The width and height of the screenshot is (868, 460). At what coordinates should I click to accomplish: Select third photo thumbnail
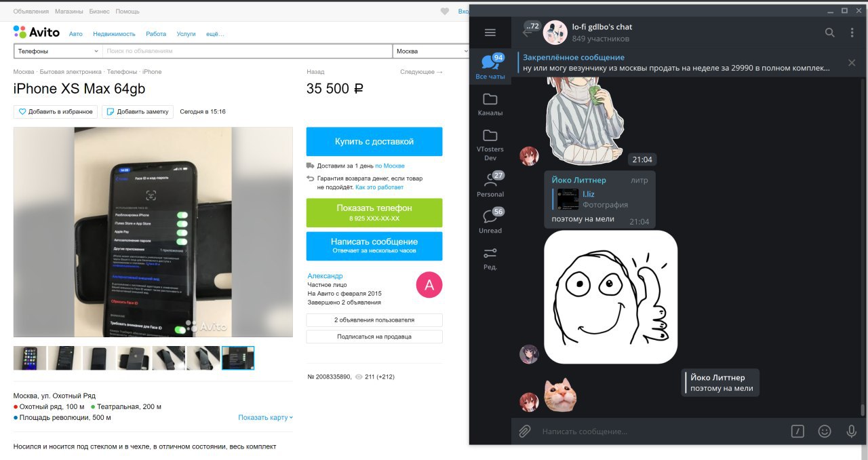pos(99,358)
